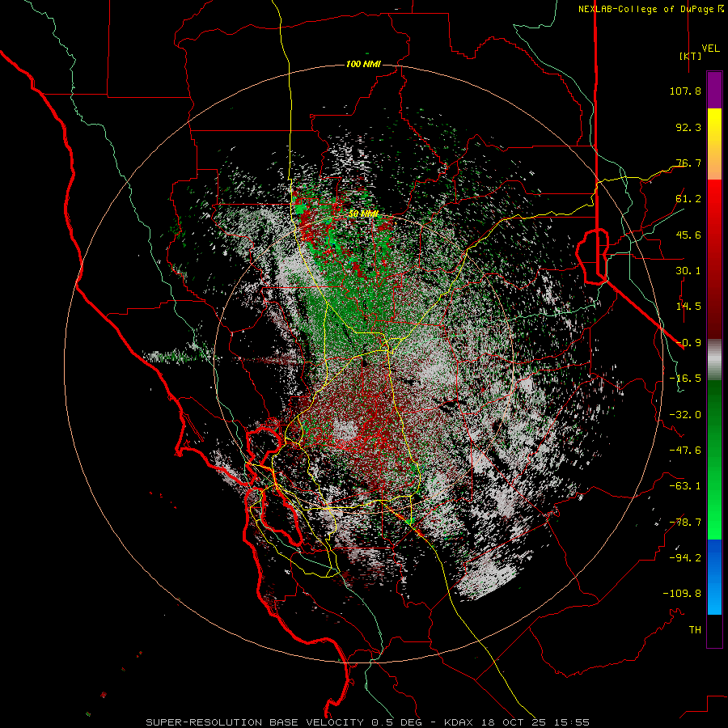Select the 30.1 scale value
This screenshot has width=728, height=728.
tap(688, 271)
